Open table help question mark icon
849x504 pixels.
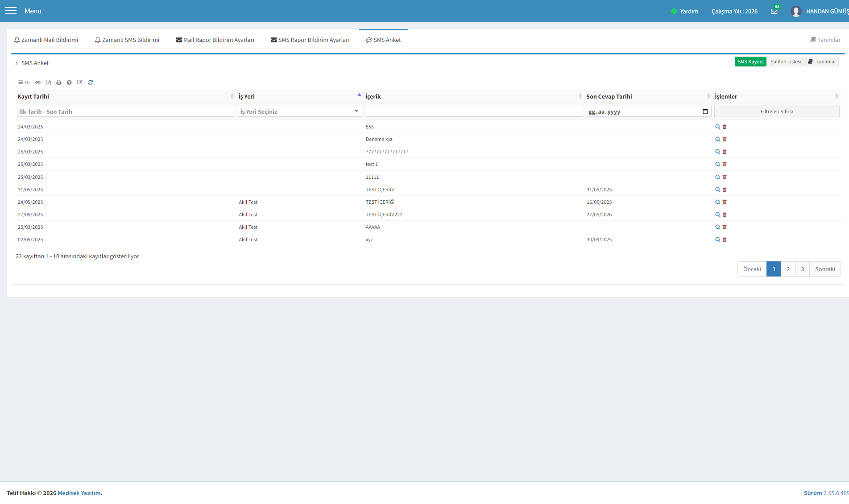tap(69, 83)
